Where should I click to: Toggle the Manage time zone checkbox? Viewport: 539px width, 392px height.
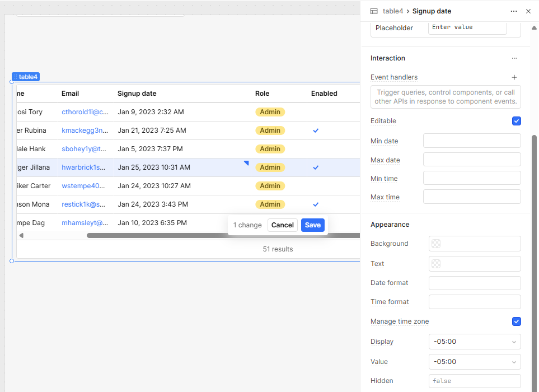click(x=516, y=321)
